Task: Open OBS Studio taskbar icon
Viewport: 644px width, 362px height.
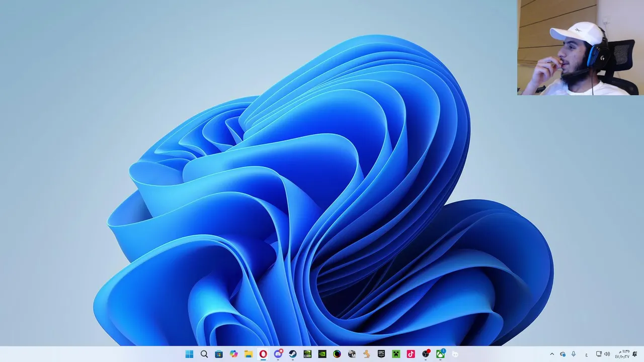Action: coord(426,354)
